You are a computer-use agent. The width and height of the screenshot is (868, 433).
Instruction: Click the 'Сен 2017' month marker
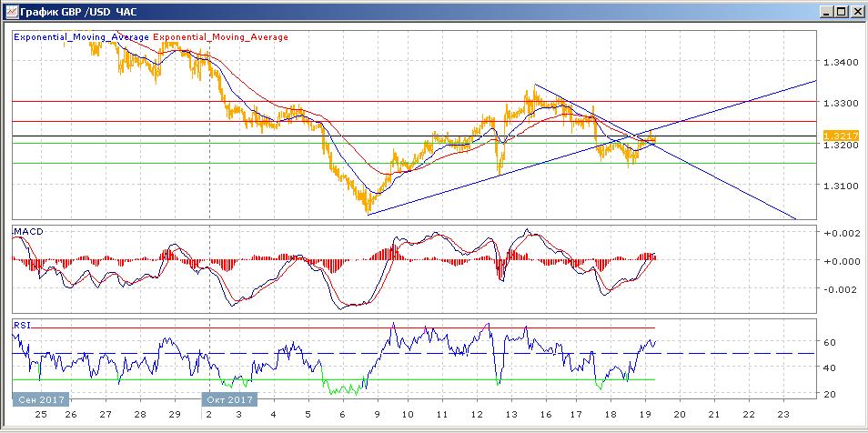click(39, 399)
